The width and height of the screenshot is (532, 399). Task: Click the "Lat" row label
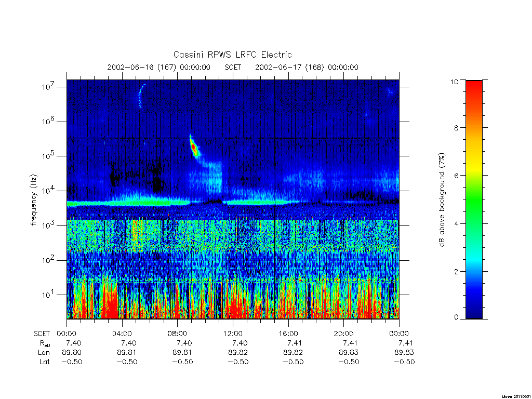45,362
